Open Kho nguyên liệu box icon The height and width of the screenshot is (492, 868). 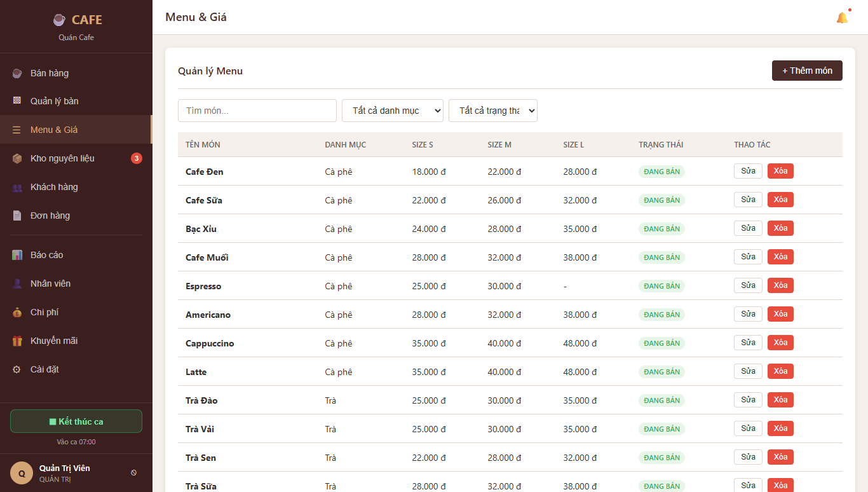[17, 158]
